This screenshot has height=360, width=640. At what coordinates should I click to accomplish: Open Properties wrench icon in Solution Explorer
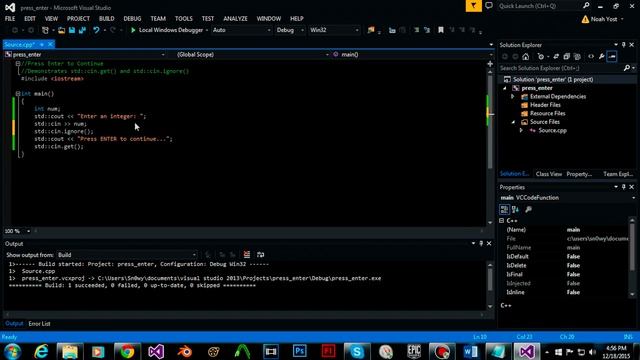[x=602, y=57]
